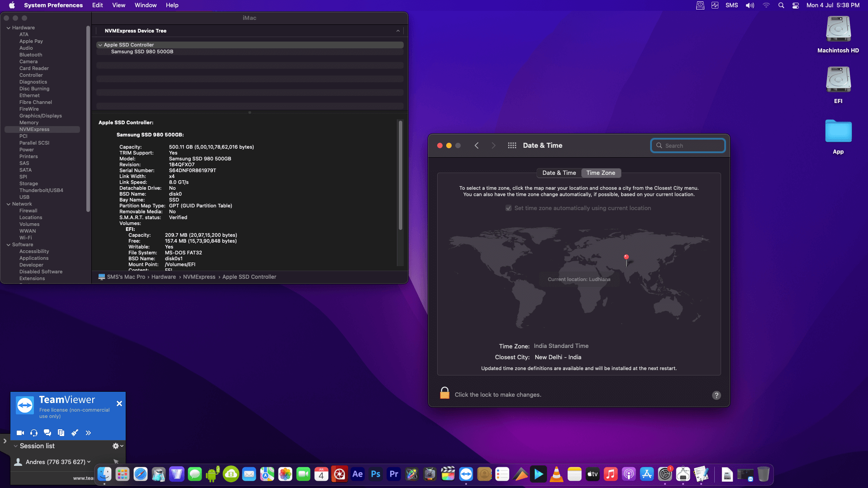Select Memory in hardware sidebar
The height and width of the screenshot is (488, 868).
coord(29,122)
